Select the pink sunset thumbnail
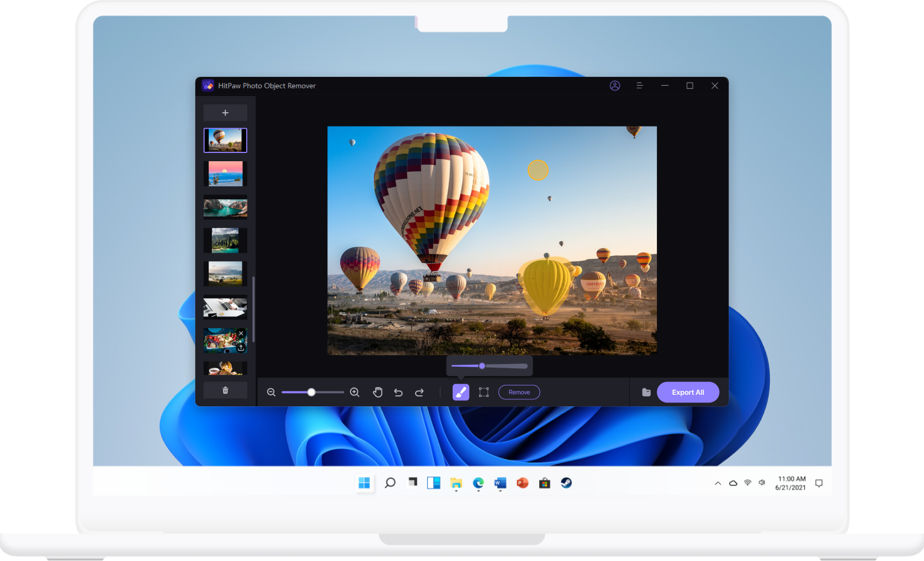 tap(225, 174)
